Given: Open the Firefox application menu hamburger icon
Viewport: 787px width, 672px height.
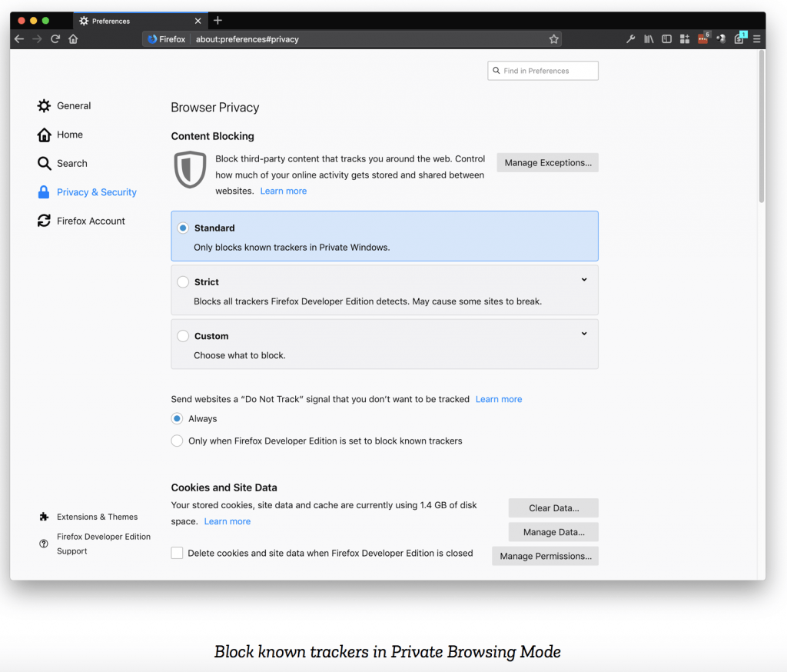Looking at the screenshot, I should [755, 38].
